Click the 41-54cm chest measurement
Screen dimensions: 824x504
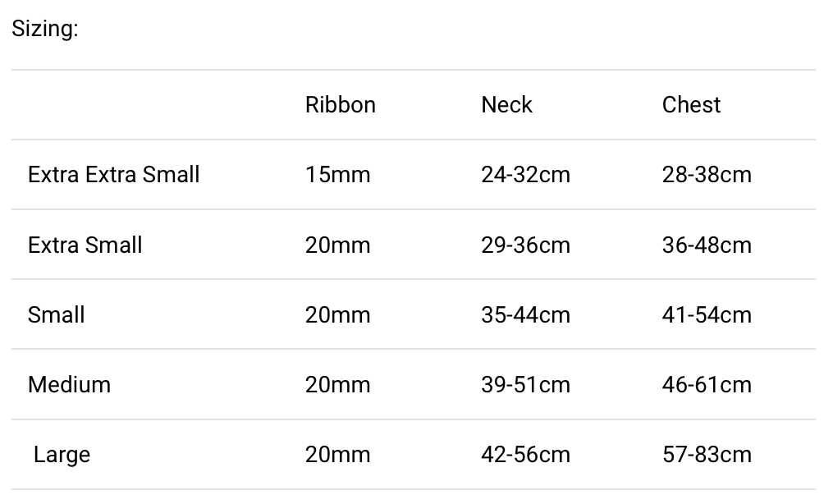707,315
